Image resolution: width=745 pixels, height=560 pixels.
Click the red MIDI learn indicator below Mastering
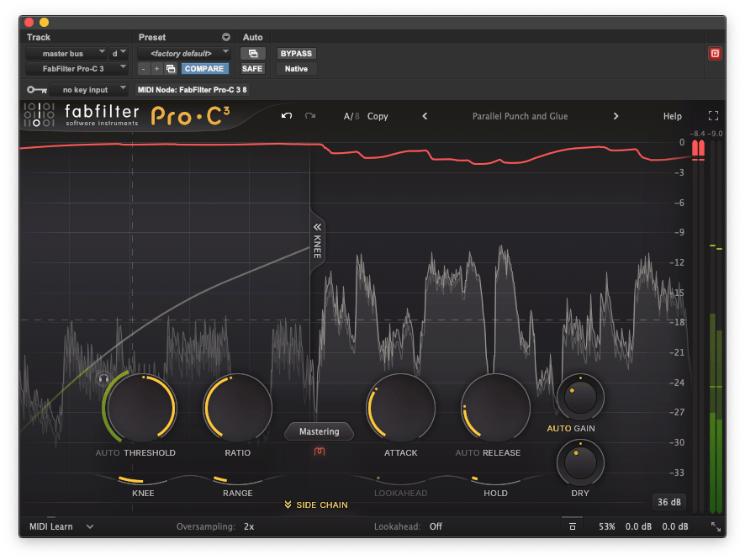(x=319, y=450)
